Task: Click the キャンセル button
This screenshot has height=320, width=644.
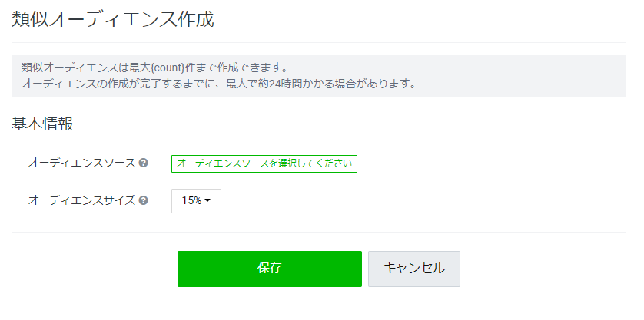Action: 414,269
